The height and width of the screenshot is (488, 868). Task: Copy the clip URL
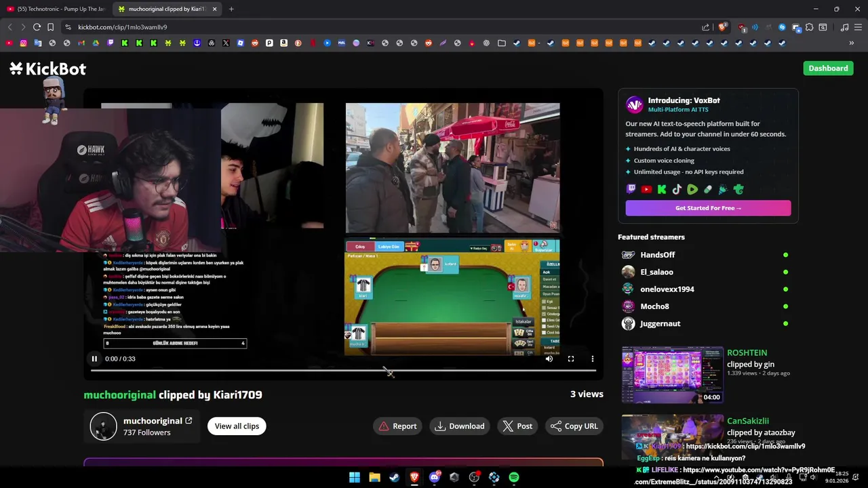574,426
